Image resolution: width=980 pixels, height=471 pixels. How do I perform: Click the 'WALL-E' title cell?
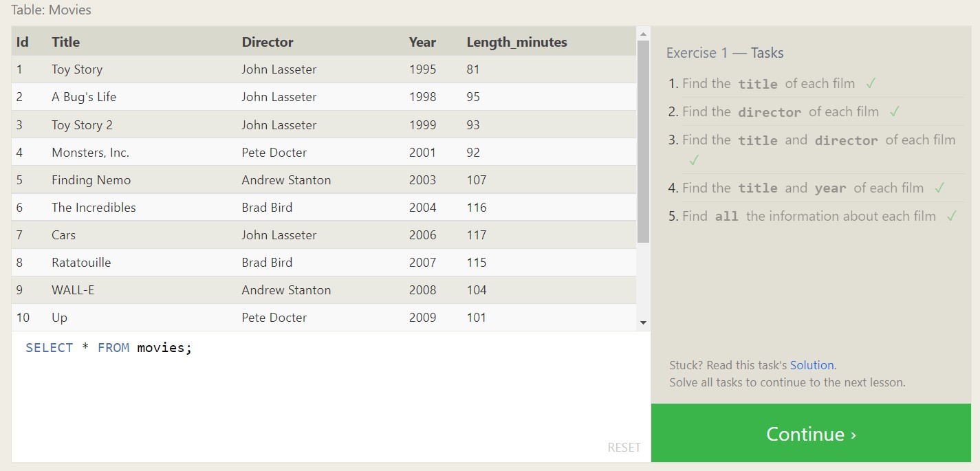73,290
